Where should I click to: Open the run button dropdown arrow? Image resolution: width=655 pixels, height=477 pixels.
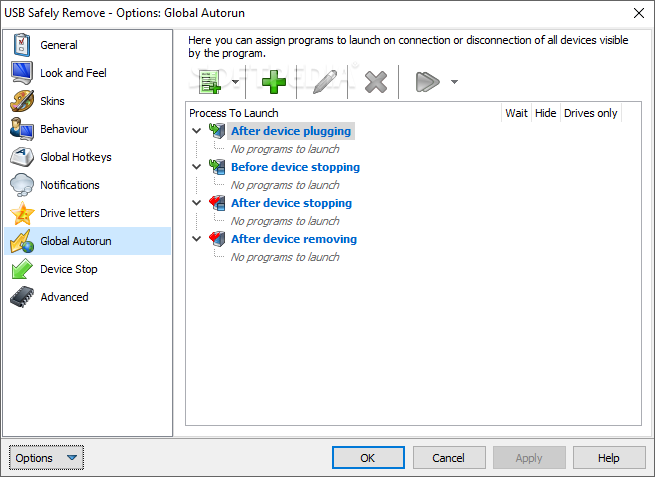[x=454, y=82]
